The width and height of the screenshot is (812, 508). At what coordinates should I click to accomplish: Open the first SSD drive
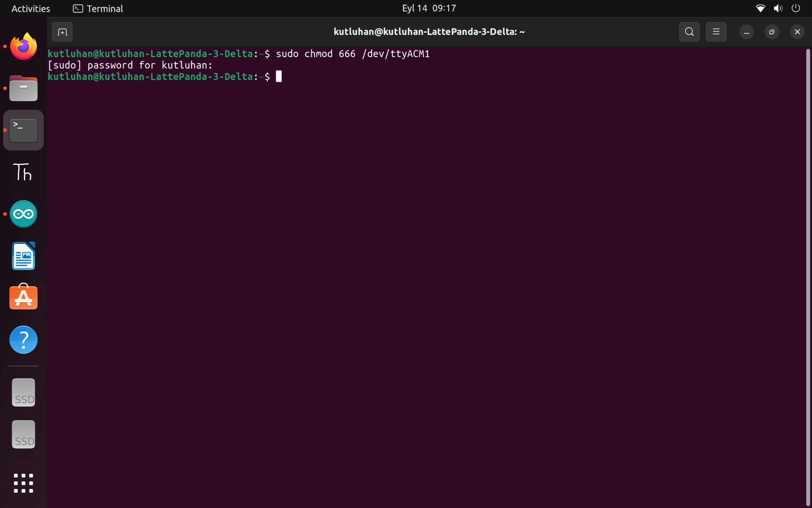23,393
